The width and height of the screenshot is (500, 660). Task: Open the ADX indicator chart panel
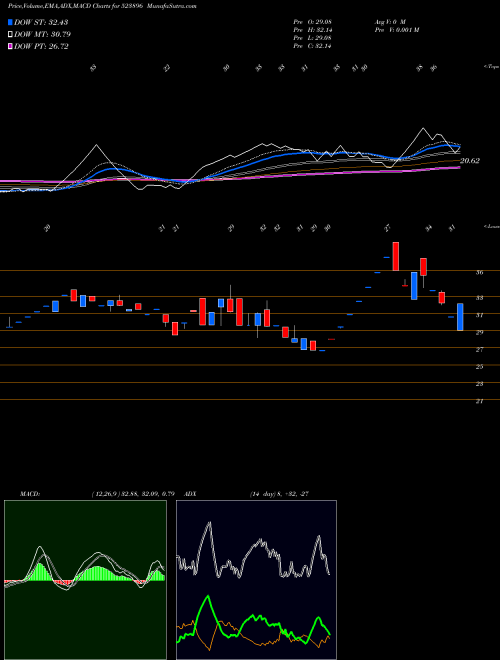pos(256,580)
